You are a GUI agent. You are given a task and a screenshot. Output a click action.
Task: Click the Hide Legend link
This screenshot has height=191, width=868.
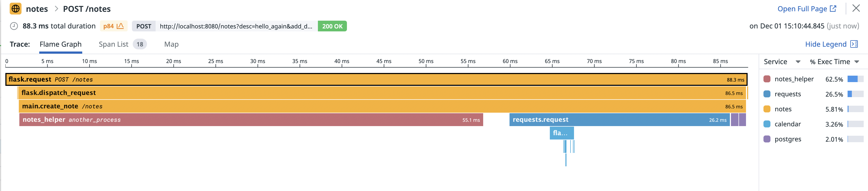826,44
